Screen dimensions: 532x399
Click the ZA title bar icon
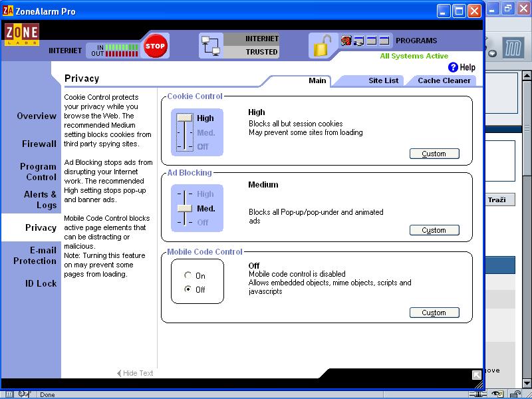pyautogui.click(x=8, y=11)
